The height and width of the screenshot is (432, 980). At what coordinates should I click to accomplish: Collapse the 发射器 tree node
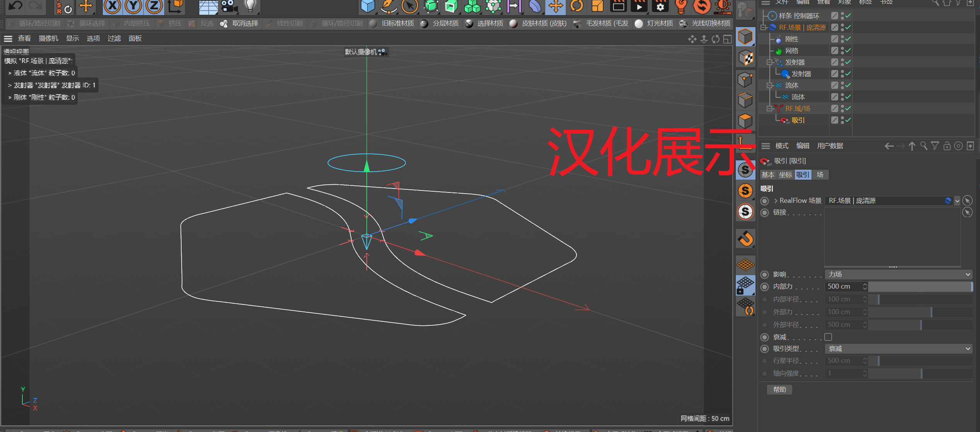click(x=769, y=62)
